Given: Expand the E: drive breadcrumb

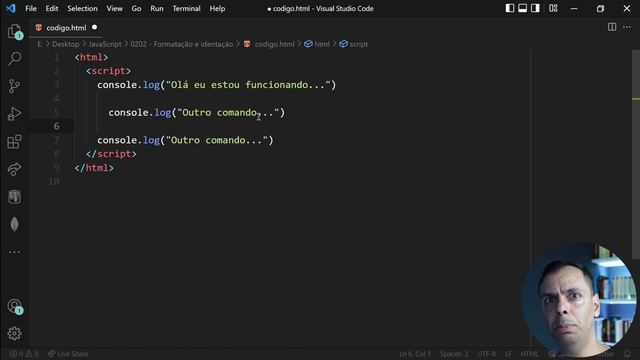Looking at the screenshot, I should [x=40, y=44].
